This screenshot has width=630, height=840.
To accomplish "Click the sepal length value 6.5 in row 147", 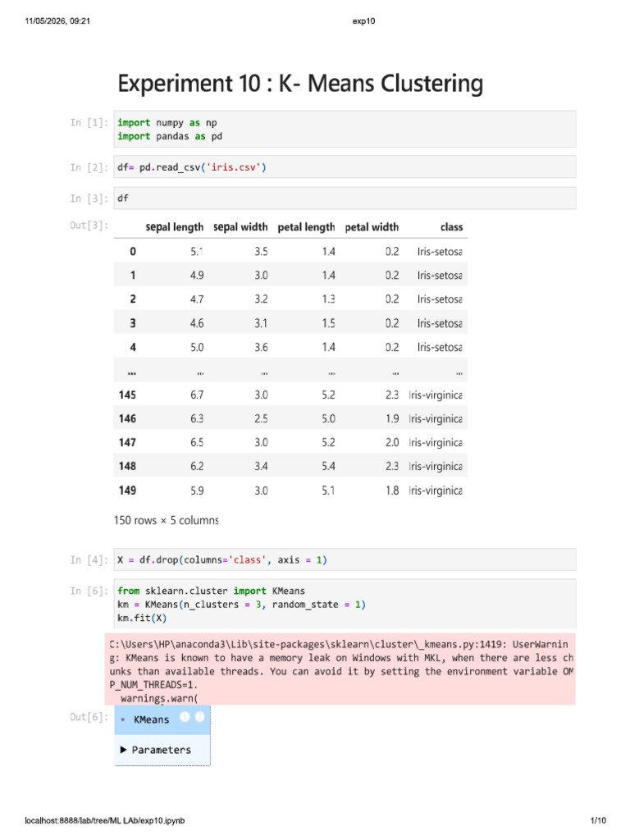I will [x=197, y=442].
